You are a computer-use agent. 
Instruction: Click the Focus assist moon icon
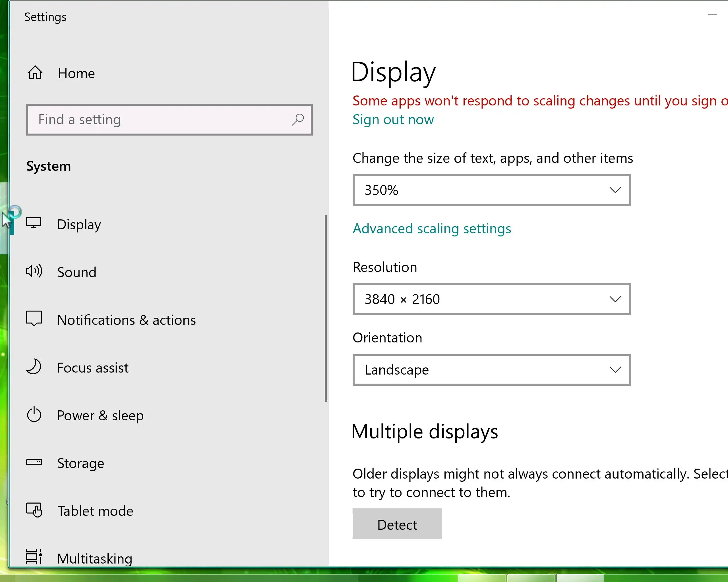34,367
